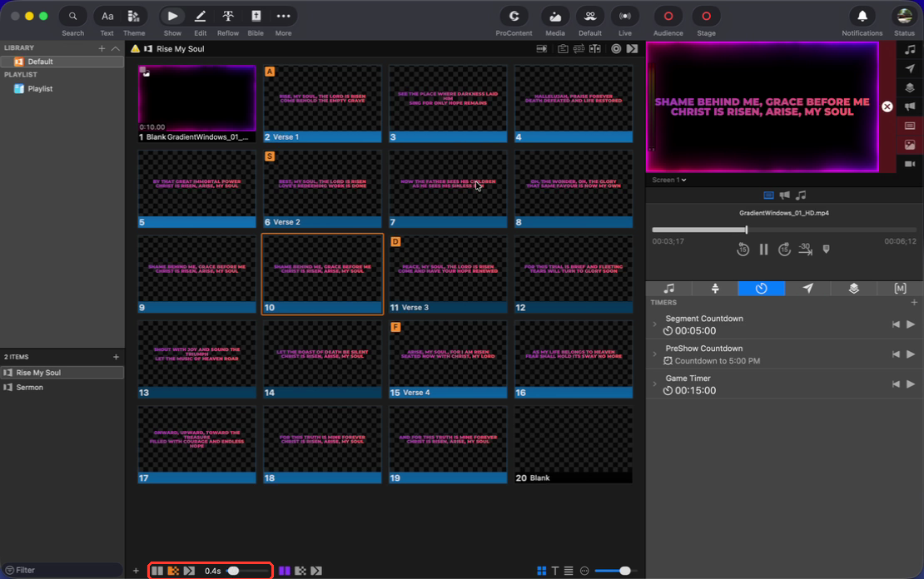The image size is (924, 579).
Task: Switch to the Macros tab
Action: (900, 288)
